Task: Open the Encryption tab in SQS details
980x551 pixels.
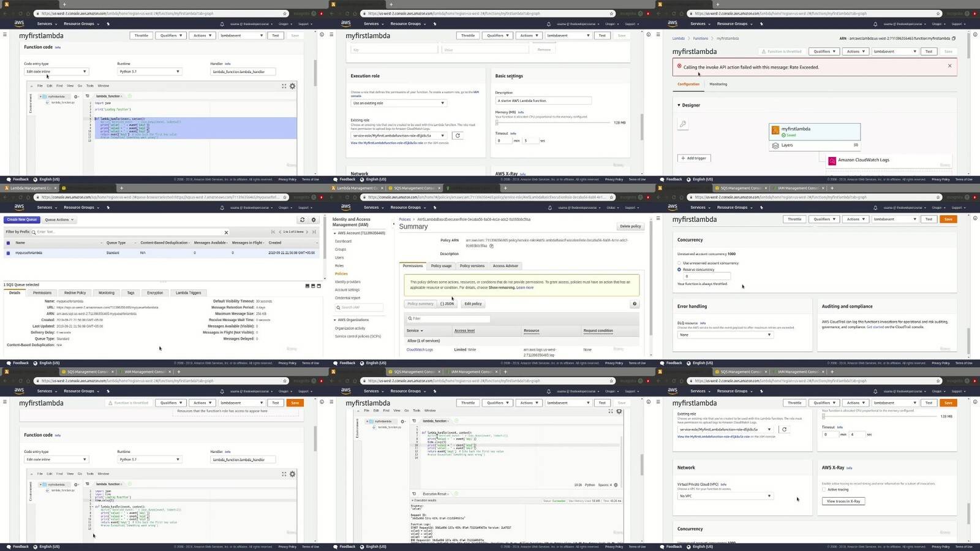Action: 155,293
